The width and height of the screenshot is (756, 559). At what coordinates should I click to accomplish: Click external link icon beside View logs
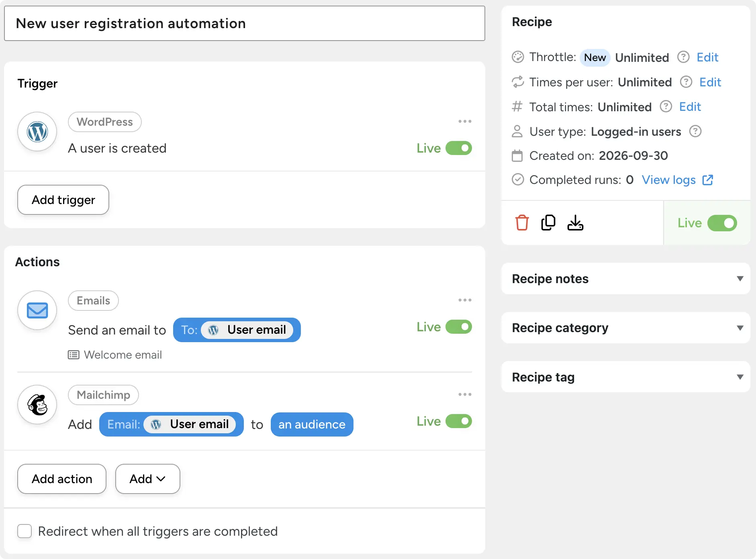tap(708, 180)
